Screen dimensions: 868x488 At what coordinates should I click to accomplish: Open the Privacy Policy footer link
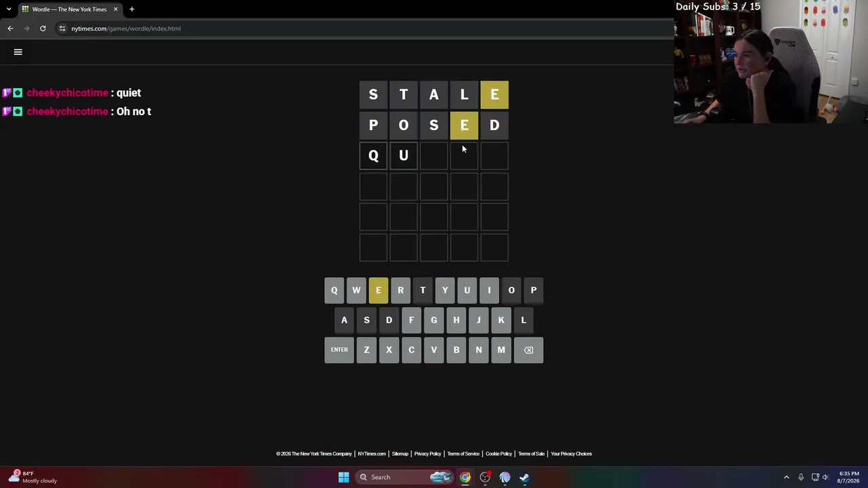428,454
